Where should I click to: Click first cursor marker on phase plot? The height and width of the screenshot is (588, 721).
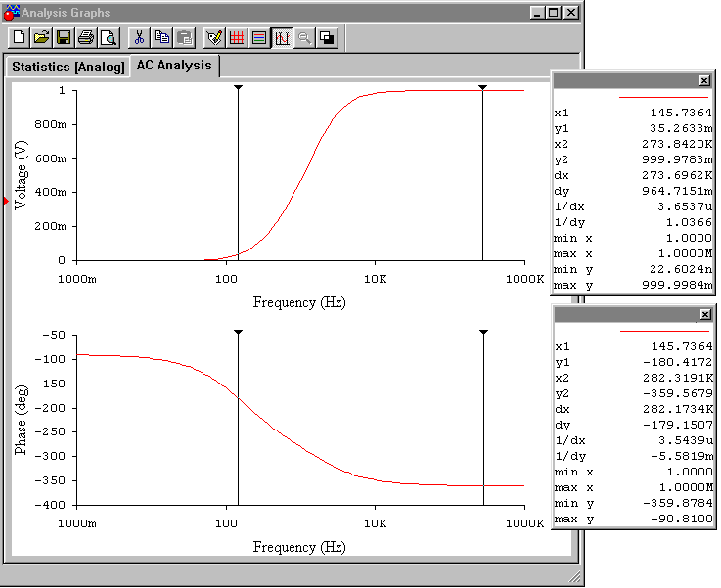pyautogui.click(x=238, y=332)
